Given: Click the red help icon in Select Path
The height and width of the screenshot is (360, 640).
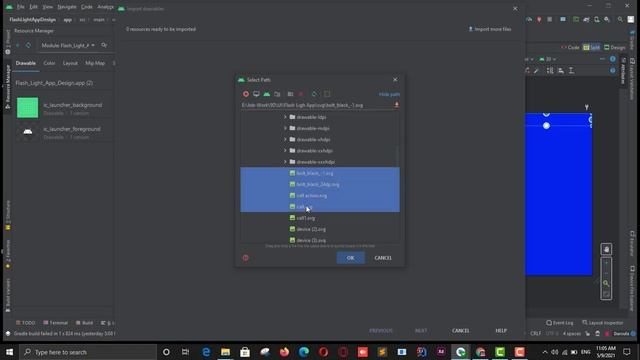Looking at the screenshot, I should (x=245, y=258).
